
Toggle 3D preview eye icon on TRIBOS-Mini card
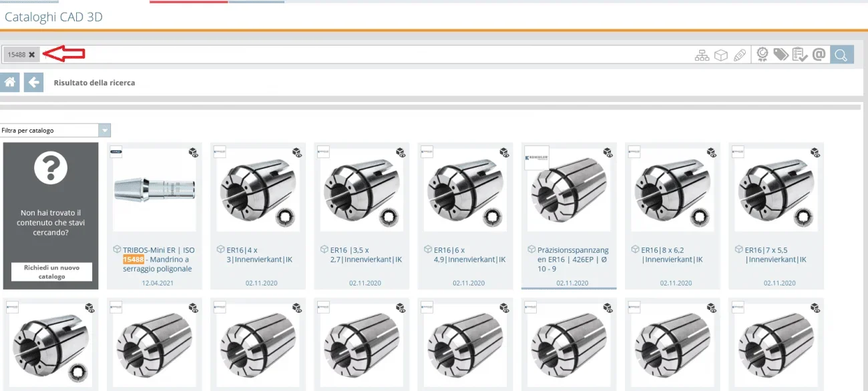(194, 153)
